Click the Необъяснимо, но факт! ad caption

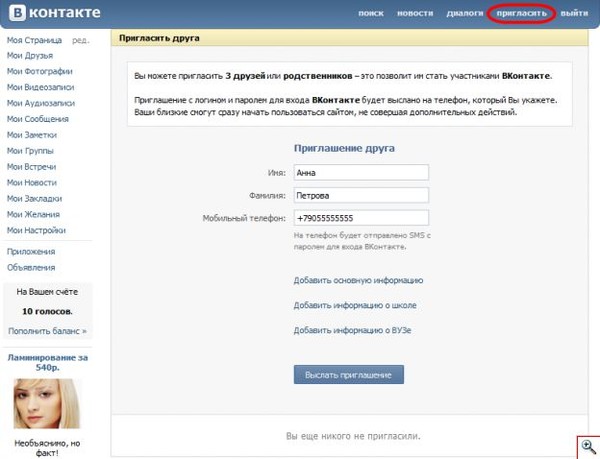[47, 448]
